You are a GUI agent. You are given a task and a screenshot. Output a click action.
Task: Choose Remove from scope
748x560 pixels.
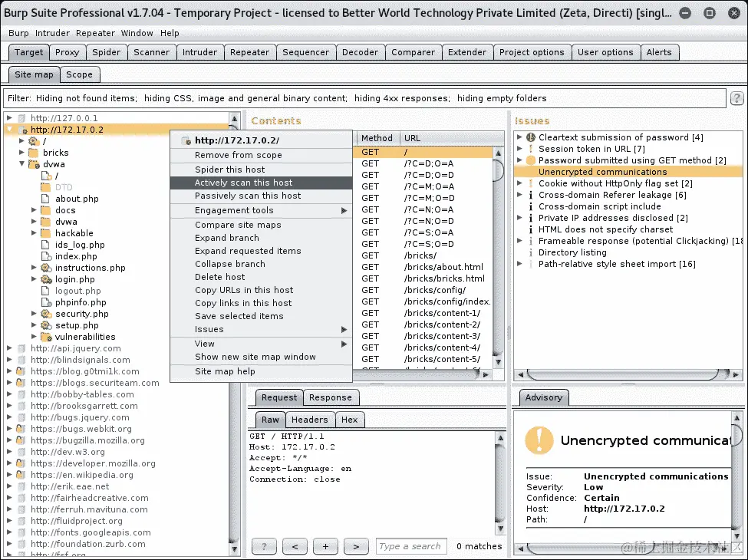261,155
